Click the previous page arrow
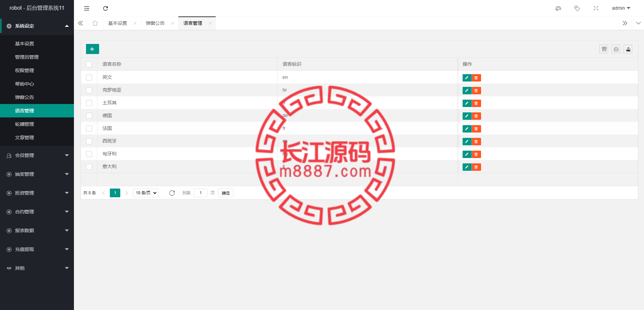 104,193
